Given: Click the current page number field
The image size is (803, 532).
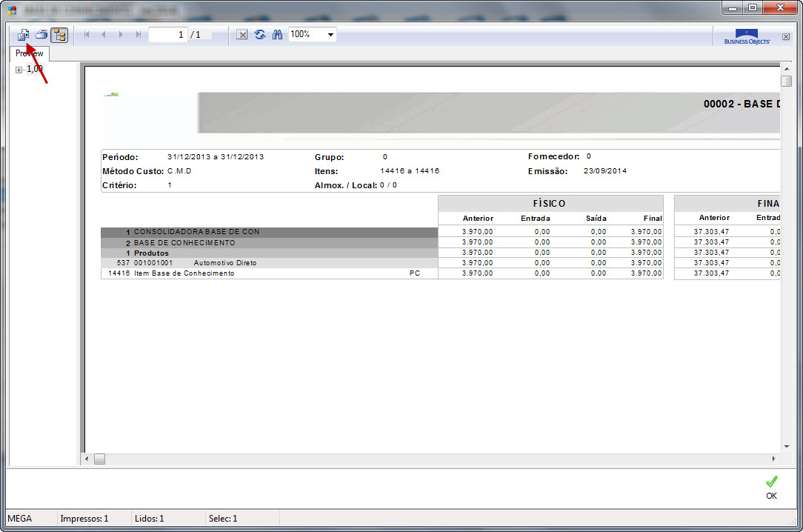Looking at the screenshot, I should pos(168,35).
